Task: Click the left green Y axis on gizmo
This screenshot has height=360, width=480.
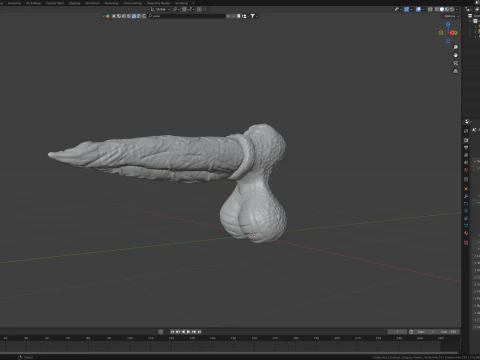Action: pyautogui.click(x=441, y=33)
